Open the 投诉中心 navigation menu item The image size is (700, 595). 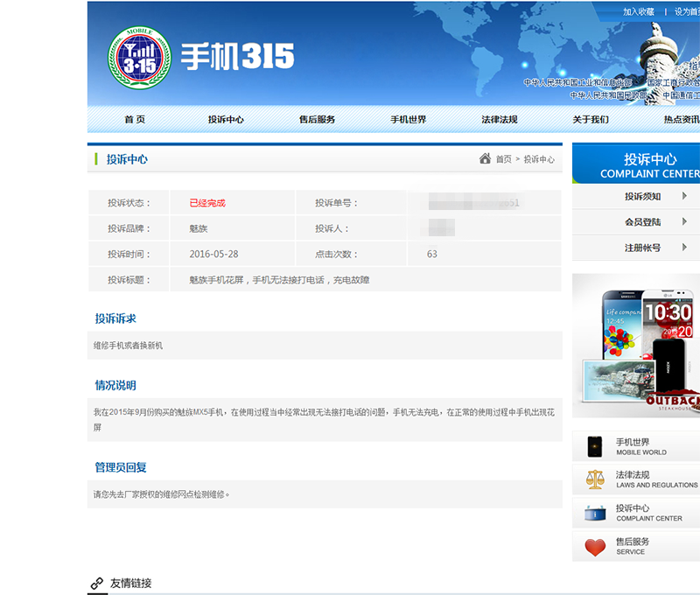tap(226, 119)
